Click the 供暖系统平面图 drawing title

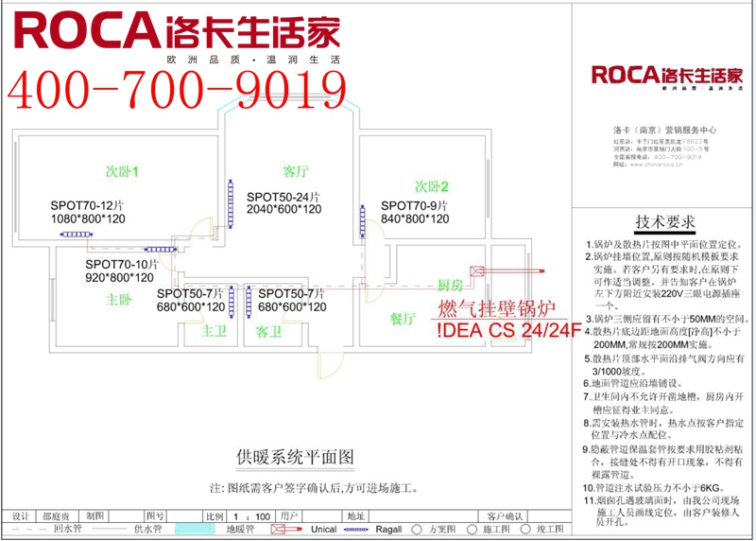coord(296,457)
